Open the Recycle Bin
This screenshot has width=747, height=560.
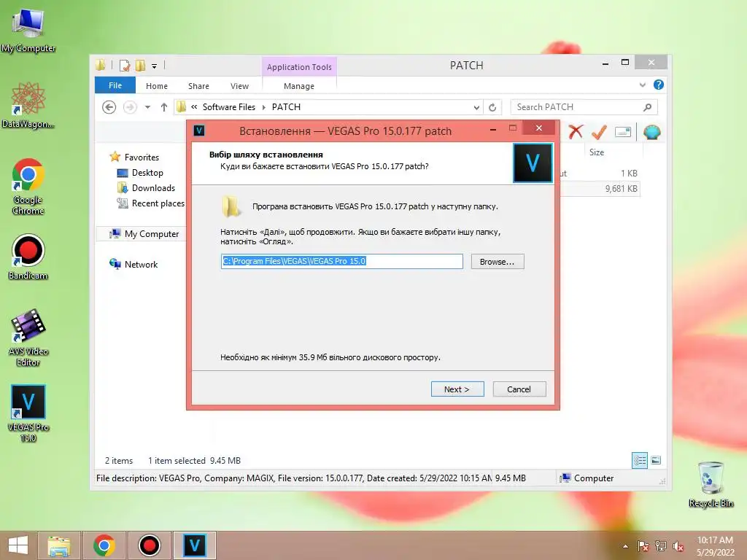[711, 484]
